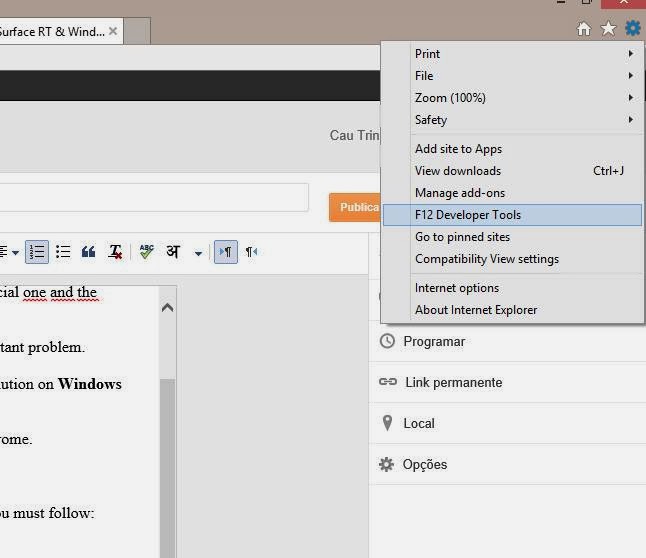Screen dimensions: 646x558
Task: Click the misspelled text 'one and the'
Action: pyautogui.click(x=60, y=293)
